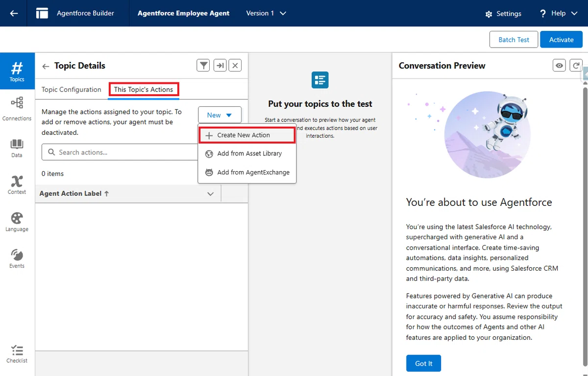Switch to This Topic's Actions tab
Screen dimensions: 588x376
[x=144, y=89]
